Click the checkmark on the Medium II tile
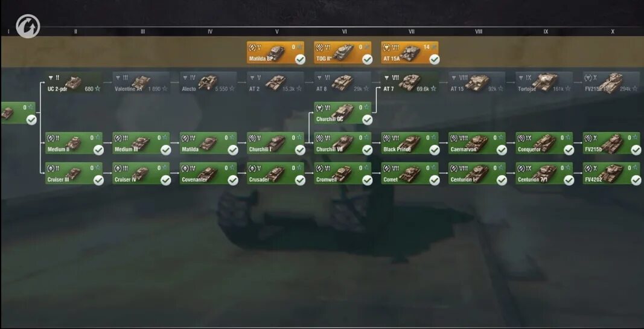The height and width of the screenshot is (329, 644). (x=98, y=150)
